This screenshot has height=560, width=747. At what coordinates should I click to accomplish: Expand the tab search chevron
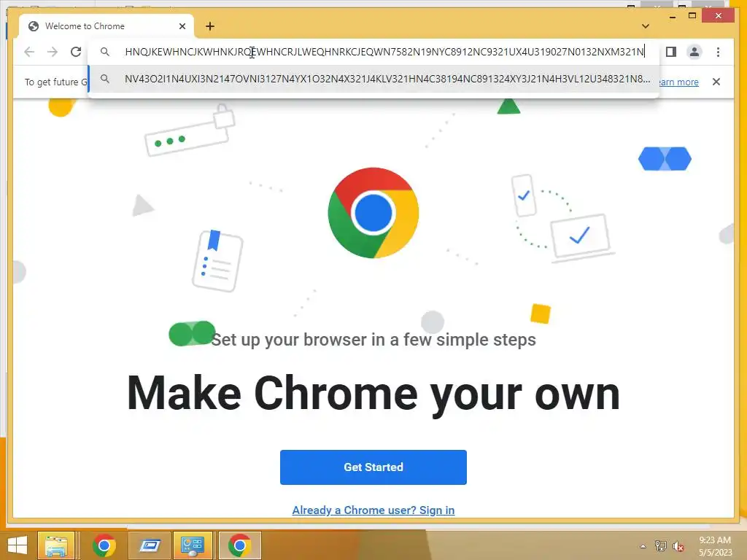click(646, 26)
